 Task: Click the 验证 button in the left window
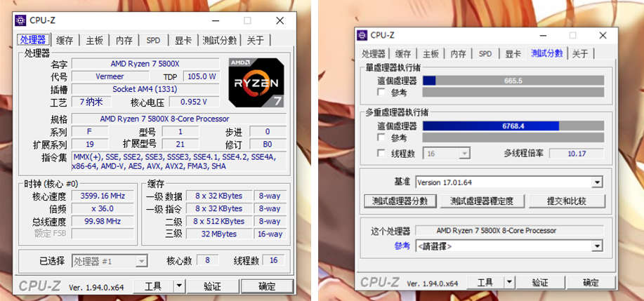tap(212, 286)
